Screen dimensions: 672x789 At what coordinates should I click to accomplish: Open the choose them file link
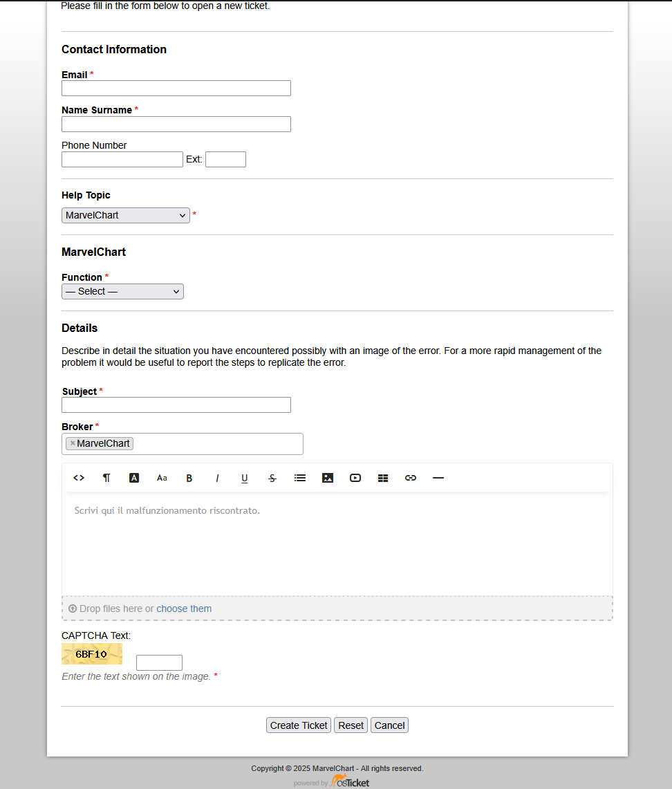pos(184,609)
